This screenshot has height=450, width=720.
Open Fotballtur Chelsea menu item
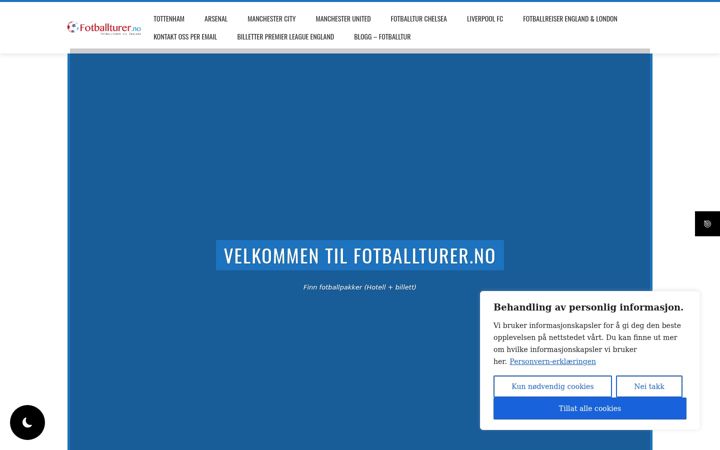(x=419, y=19)
